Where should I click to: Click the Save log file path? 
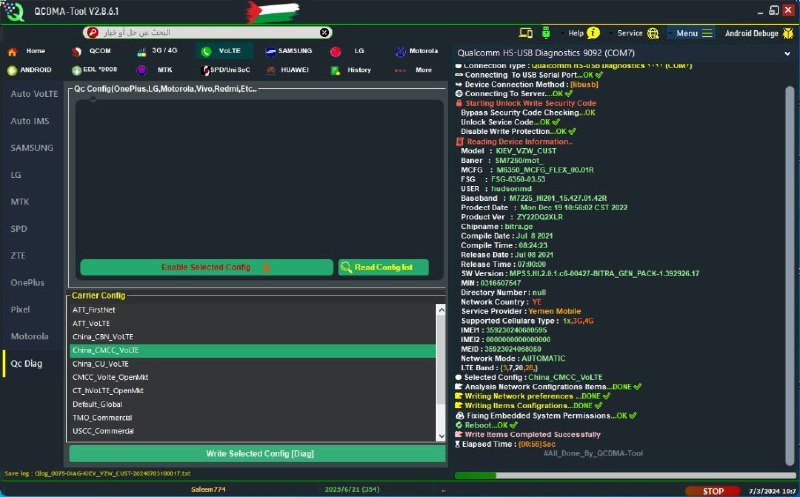97,474
